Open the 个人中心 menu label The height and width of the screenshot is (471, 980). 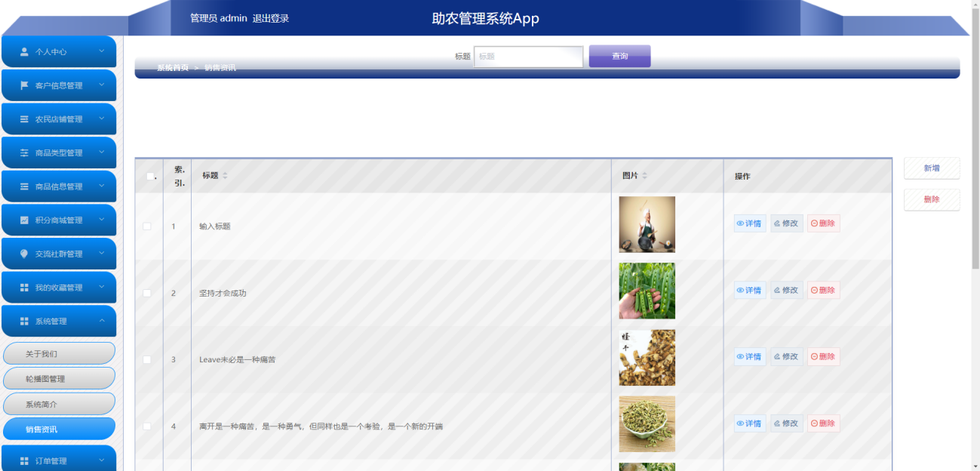[51, 52]
